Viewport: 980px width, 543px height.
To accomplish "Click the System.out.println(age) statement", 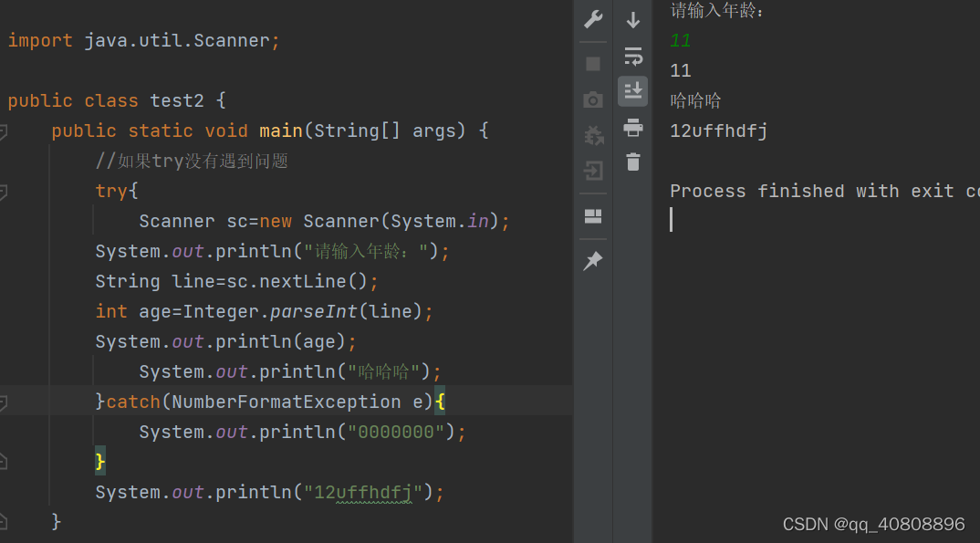I will click(225, 342).
